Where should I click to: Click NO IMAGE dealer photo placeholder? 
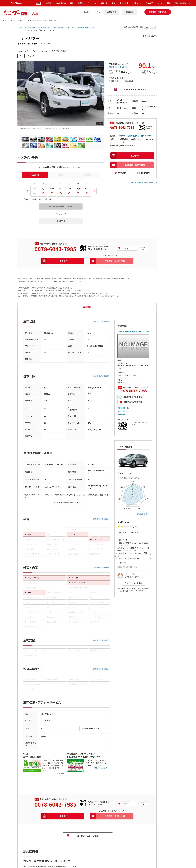(133, 346)
